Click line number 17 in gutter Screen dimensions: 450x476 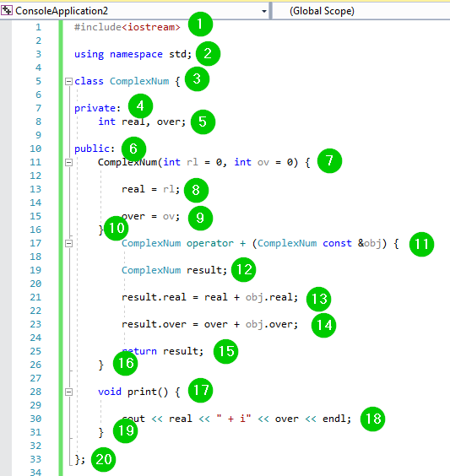(x=35, y=243)
